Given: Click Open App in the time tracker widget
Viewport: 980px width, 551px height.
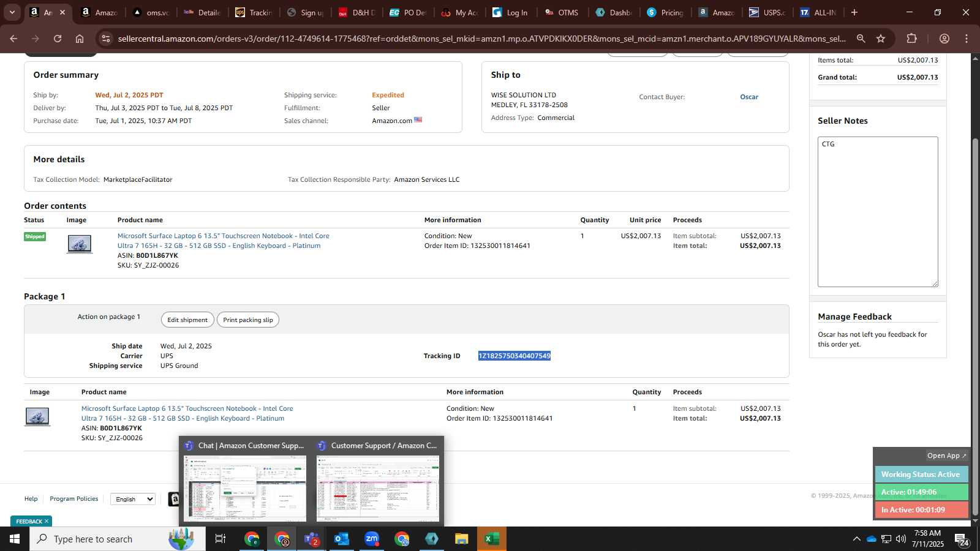Looking at the screenshot, I should click(946, 455).
